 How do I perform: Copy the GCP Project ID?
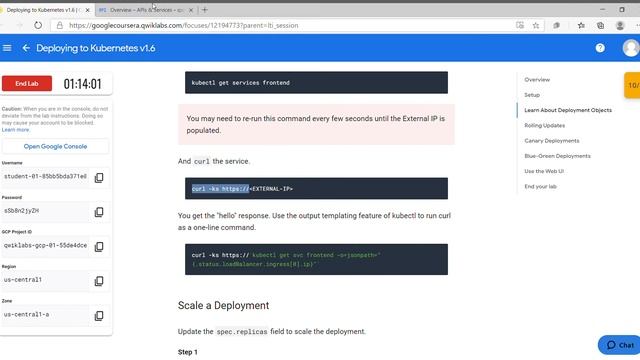(99, 247)
